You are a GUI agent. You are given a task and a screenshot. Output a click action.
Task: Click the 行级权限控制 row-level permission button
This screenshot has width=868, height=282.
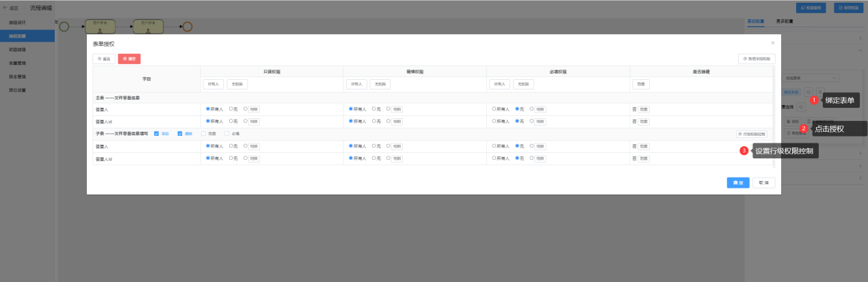pos(752,134)
